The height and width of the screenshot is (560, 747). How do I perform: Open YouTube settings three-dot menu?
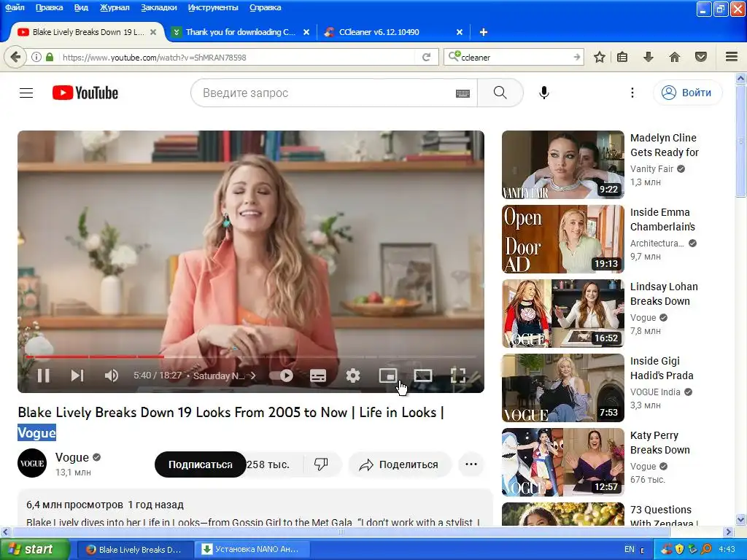pos(632,93)
